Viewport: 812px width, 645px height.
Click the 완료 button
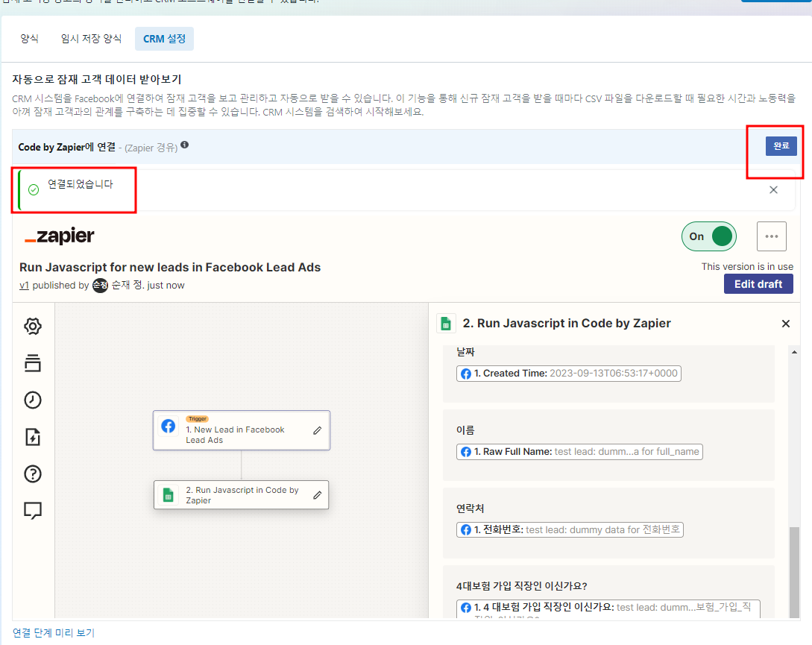click(781, 146)
